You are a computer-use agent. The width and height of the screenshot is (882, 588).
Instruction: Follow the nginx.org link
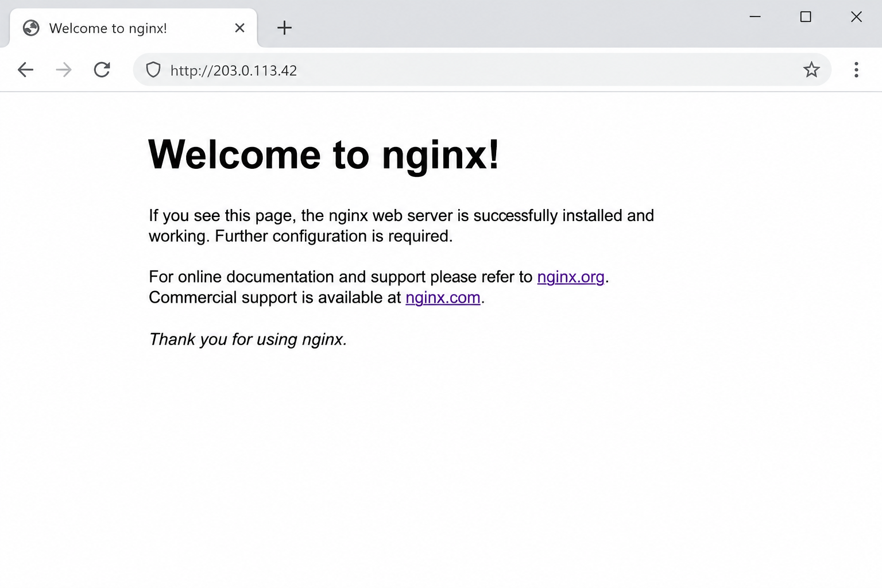pyautogui.click(x=571, y=277)
